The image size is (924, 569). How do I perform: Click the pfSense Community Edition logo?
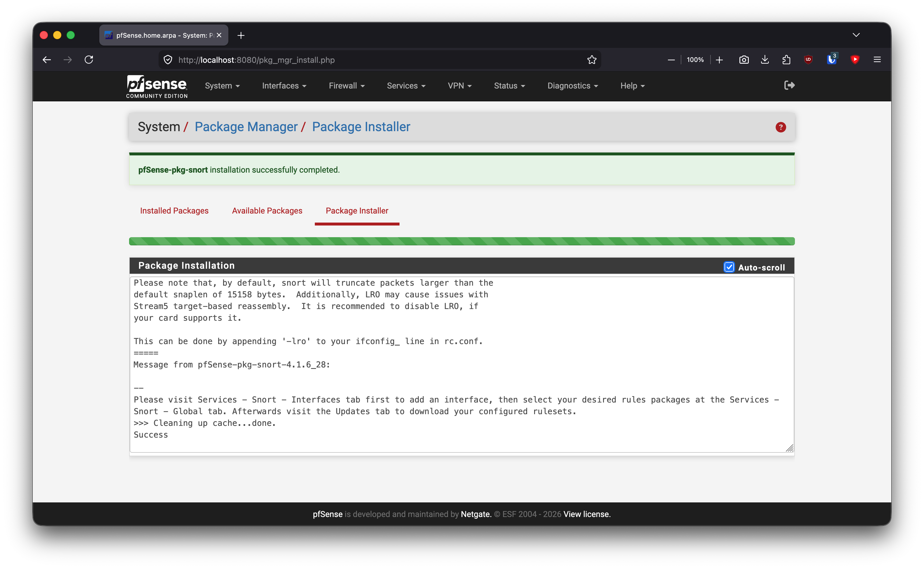157,86
